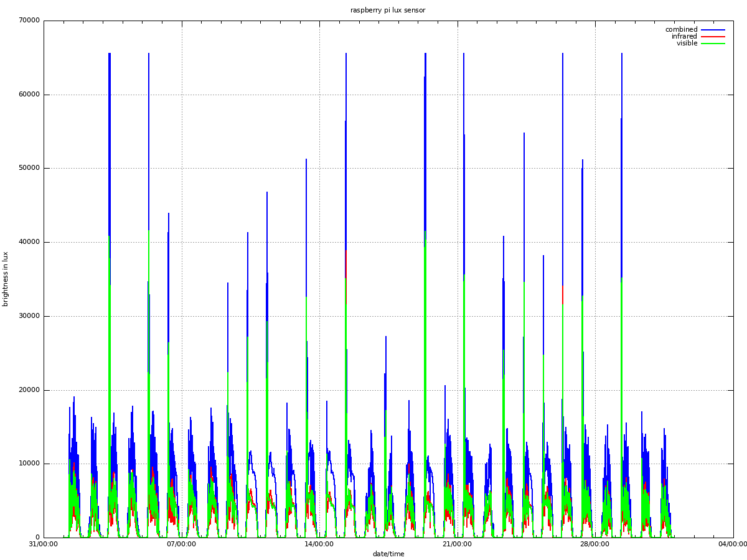Click the y-axis value 50000

[30, 168]
